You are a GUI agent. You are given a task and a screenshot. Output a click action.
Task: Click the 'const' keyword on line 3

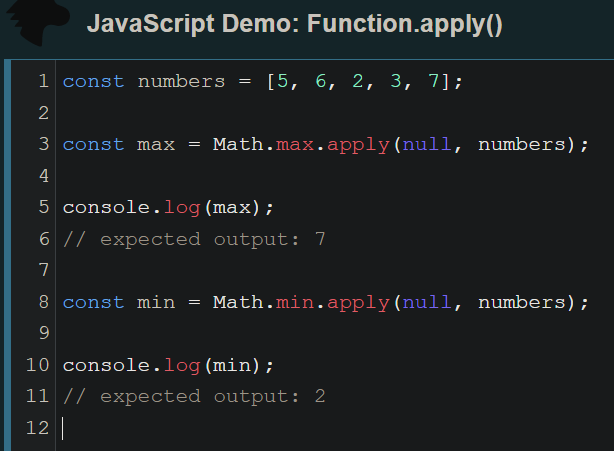coord(93,144)
